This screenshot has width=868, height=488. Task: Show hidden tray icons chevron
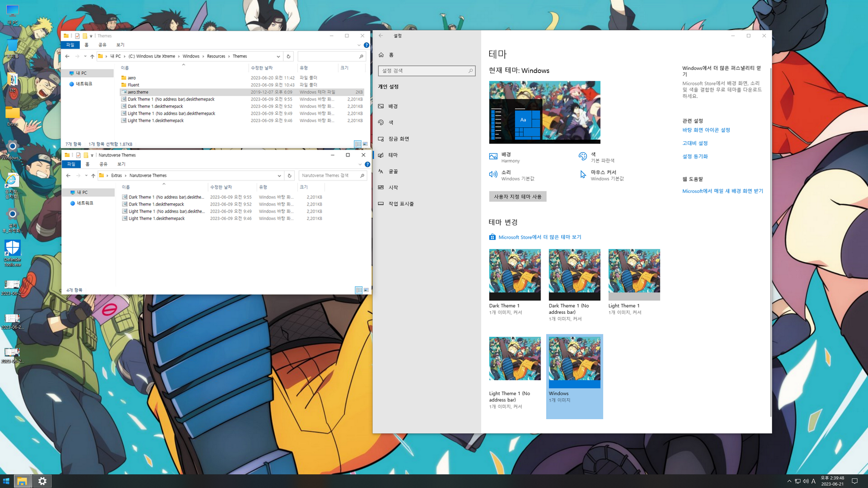coord(789,481)
